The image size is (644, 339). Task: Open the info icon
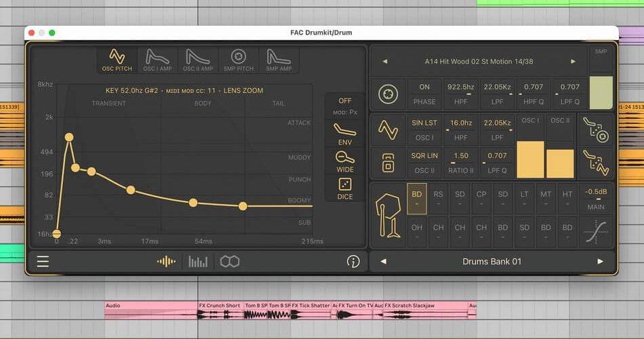tap(353, 261)
